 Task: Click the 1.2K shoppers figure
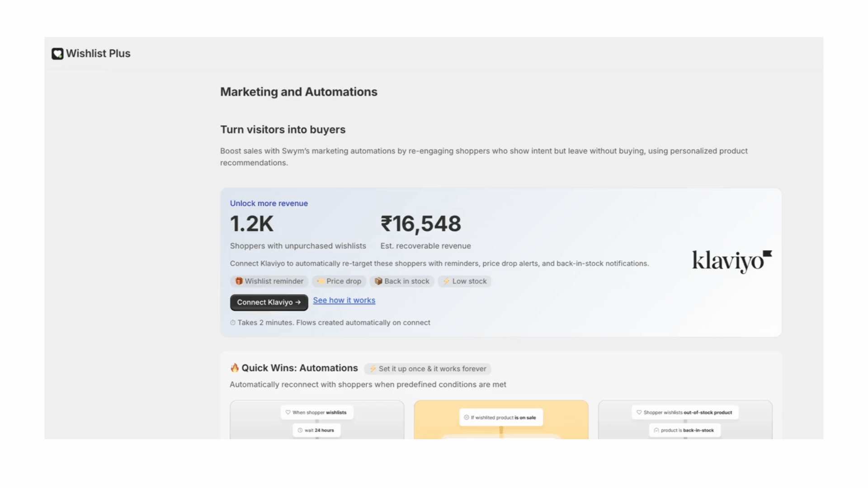click(252, 224)
